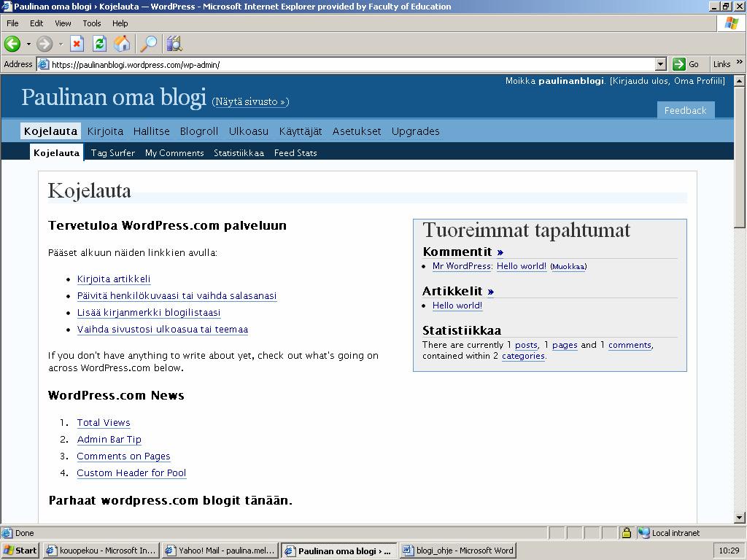Open the Total Views news link
This screenshot has width=747, height=560.
pos(104,423)
